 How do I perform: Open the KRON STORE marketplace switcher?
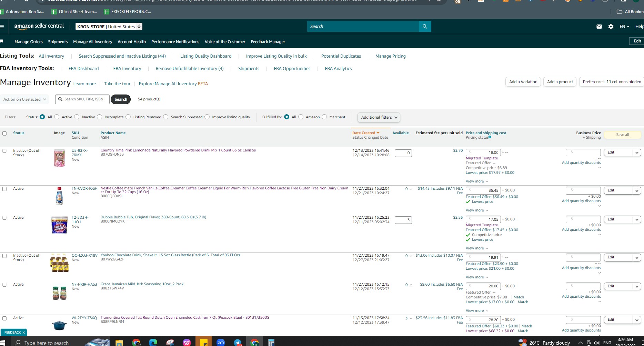click(109, 27)
